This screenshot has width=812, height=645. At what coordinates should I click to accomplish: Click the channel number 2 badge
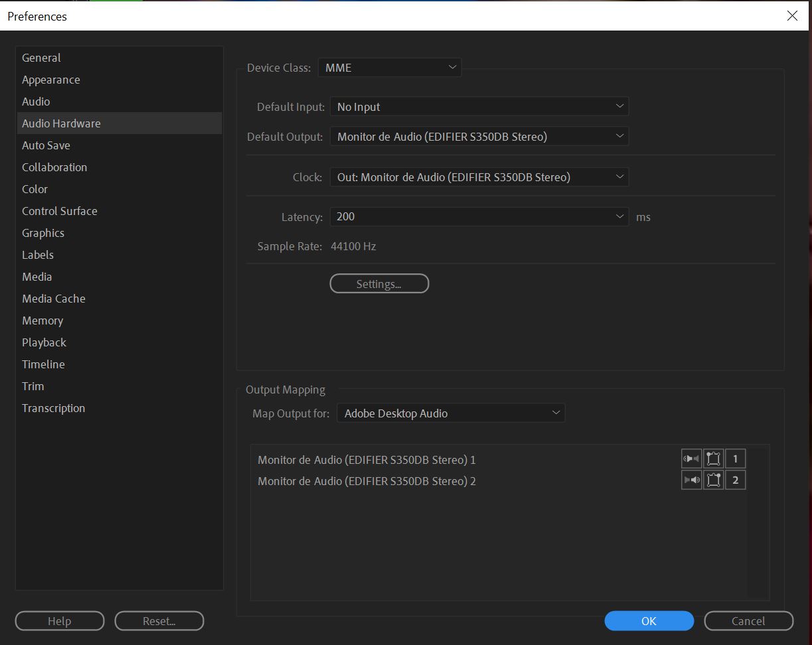[x=735, y=480]
